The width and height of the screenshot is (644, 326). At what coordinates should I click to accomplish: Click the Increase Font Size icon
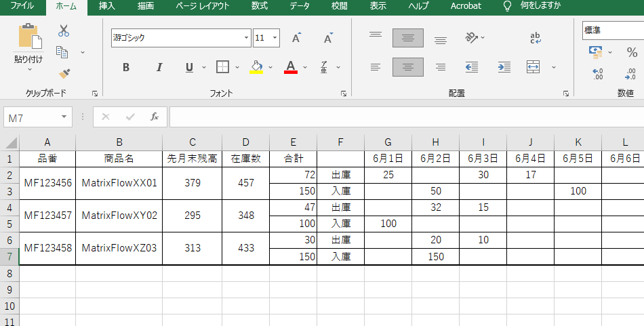click(x=296, y=39)
